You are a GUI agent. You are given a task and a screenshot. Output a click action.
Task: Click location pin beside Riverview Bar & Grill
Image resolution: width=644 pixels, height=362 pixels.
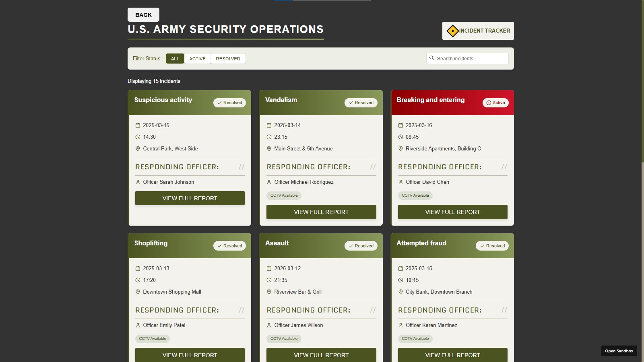[269, 292]
